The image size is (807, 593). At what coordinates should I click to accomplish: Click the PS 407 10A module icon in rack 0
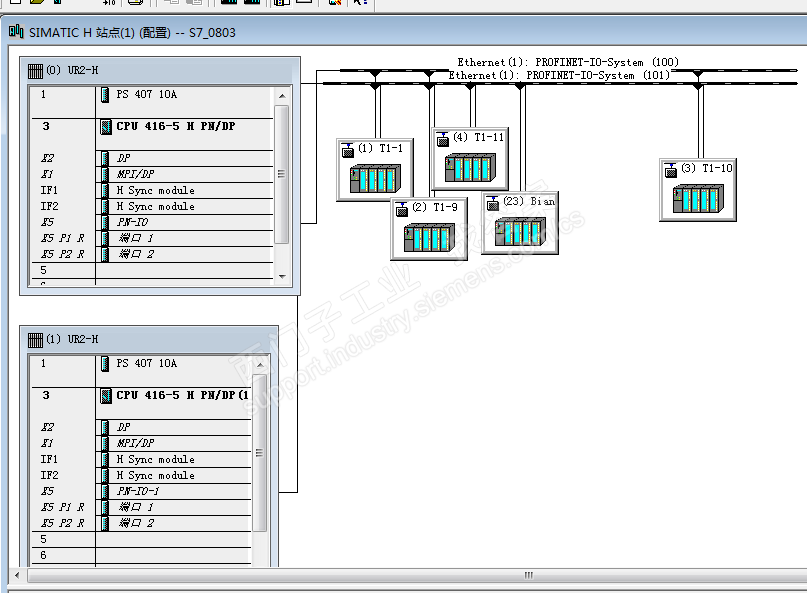(105, 95)
